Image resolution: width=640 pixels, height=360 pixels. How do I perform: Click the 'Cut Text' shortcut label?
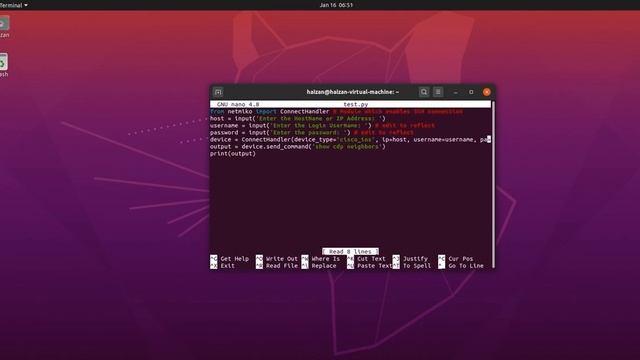pos(371,259)
